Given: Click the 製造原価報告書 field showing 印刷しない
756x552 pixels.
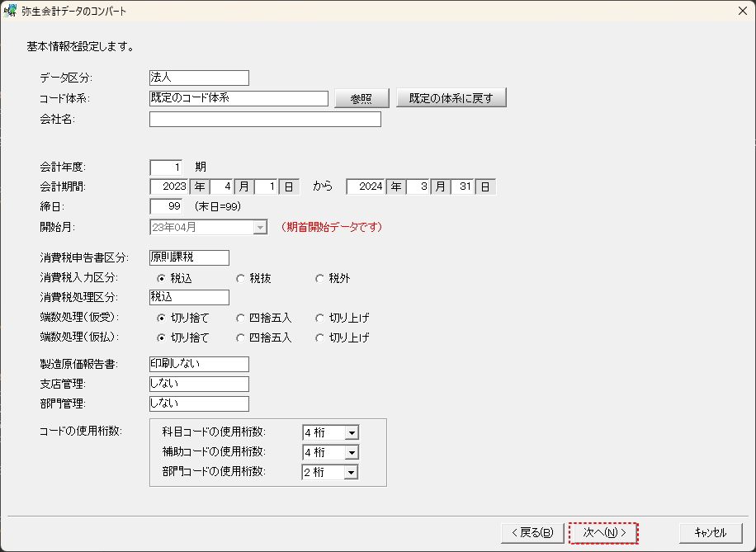Looking at the screenshot, I should (199, 364).
